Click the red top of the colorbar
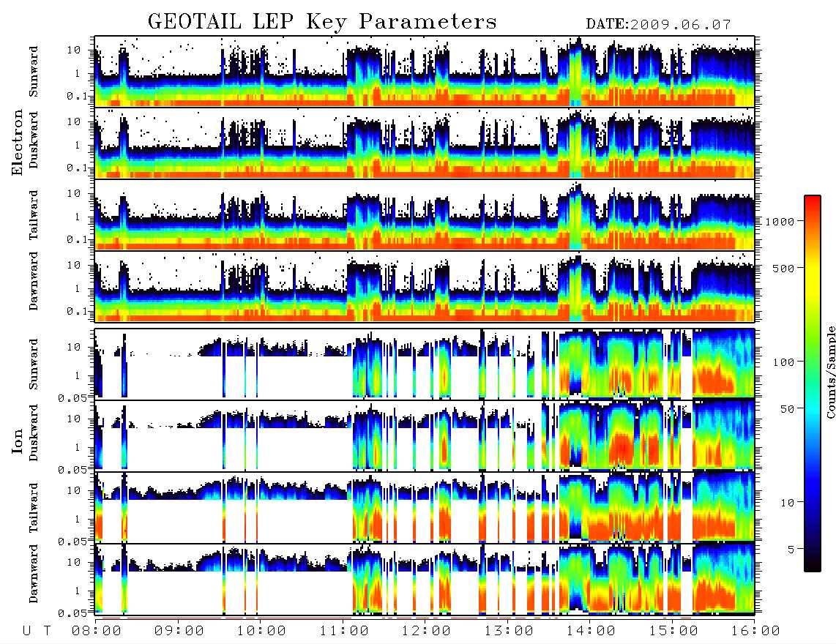The height and width of the screenshot is (644, 836). coord(813,201)
